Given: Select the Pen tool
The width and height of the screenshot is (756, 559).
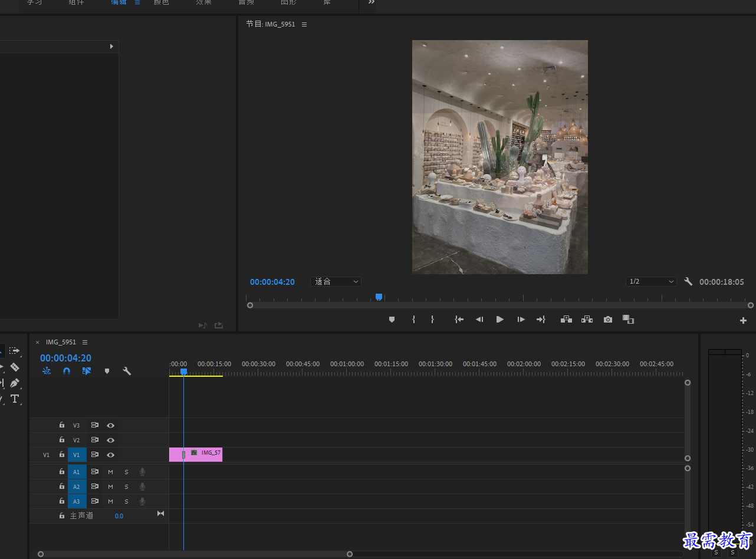Looking at the screenshot, I should 15,383.
